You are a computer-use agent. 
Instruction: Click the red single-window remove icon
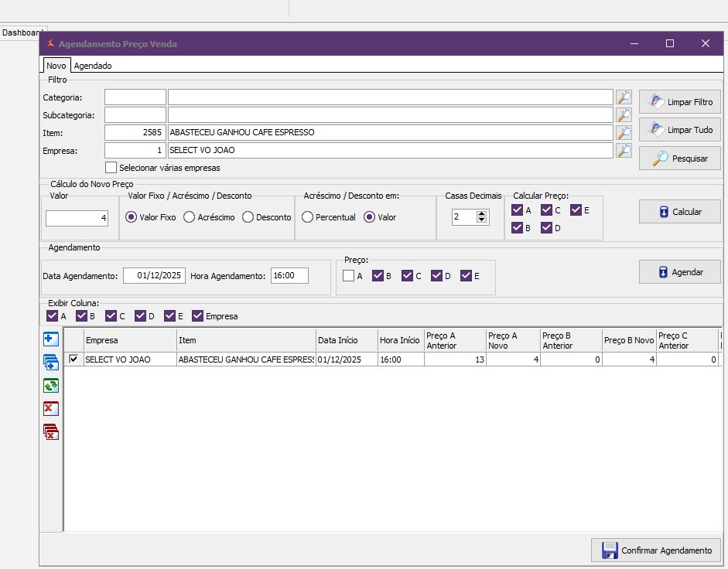coord(51,409)
